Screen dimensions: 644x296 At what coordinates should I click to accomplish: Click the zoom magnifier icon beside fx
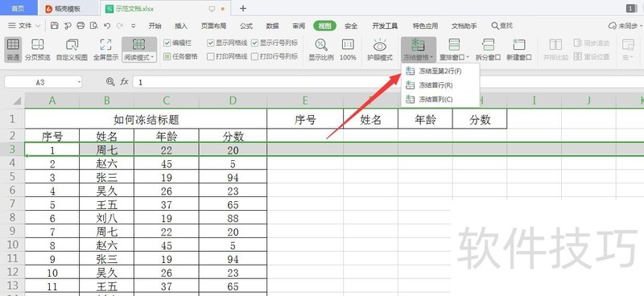tap(110, 82)
